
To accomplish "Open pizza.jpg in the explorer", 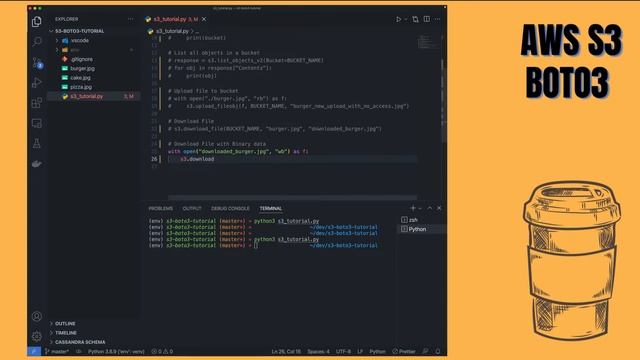I will point(81,87).
